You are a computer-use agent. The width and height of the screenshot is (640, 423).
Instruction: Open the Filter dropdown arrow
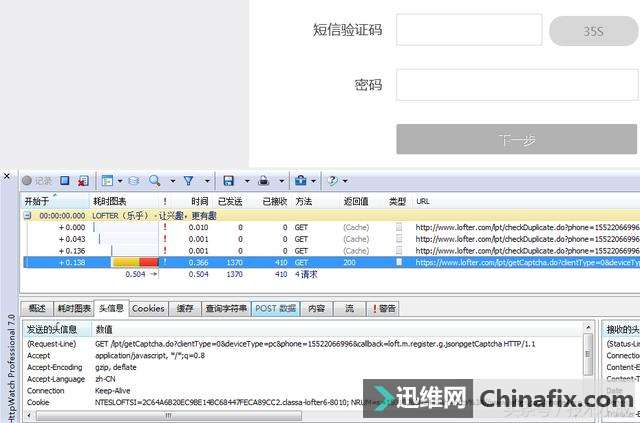pyautogui.click(x=207, y=181)
